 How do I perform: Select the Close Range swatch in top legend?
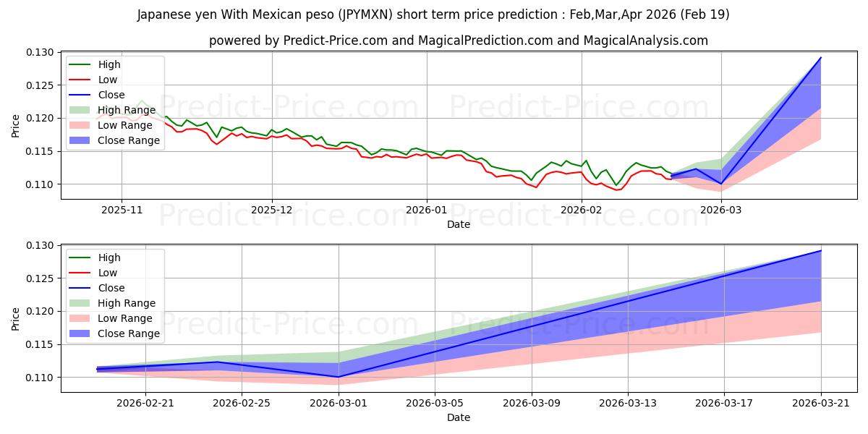pos(80,140)
